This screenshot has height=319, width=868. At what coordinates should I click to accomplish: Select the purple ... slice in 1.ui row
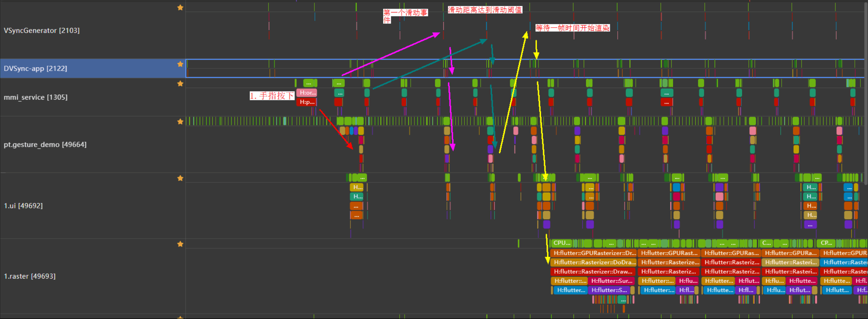coord(810,225)
